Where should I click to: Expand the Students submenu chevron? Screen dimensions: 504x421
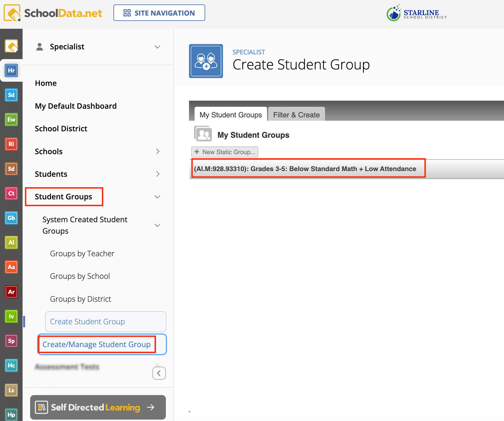pyautogui.click(x=158, y=174)
